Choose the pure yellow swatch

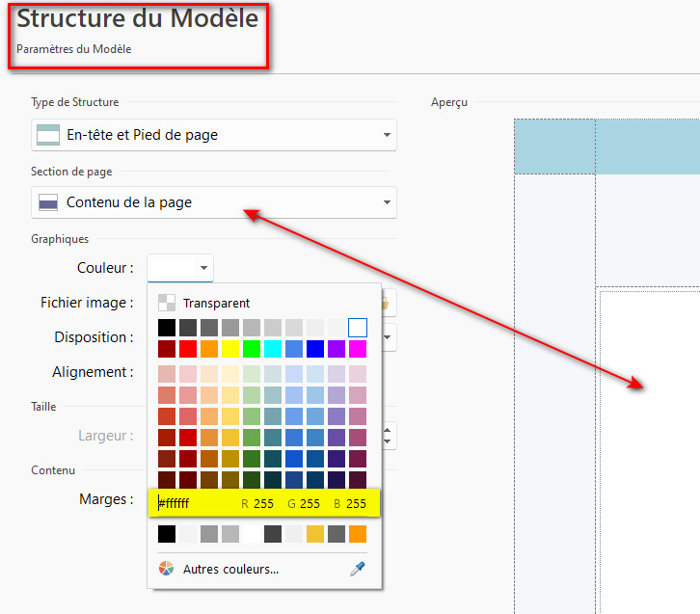coord(230,348)
